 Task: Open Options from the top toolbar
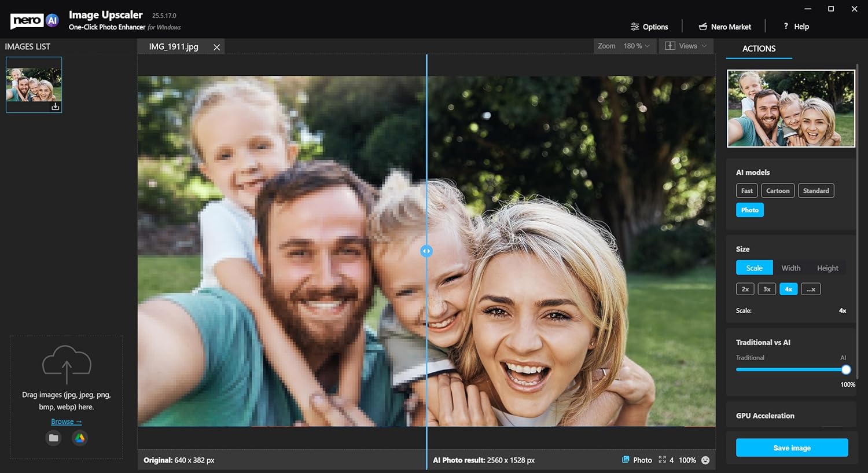(649, 26)
